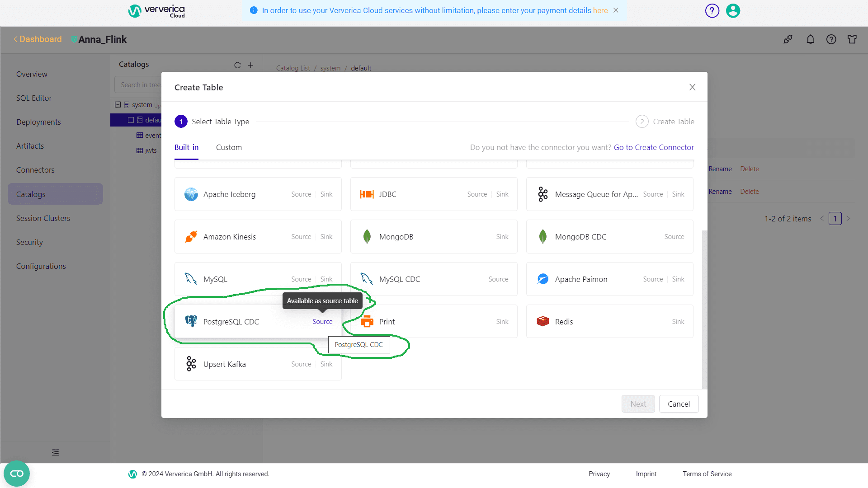The height and width of the screenshot is (488, 868).
Task: Open Session Clusters in sidebar
Action: pos(43,218)
